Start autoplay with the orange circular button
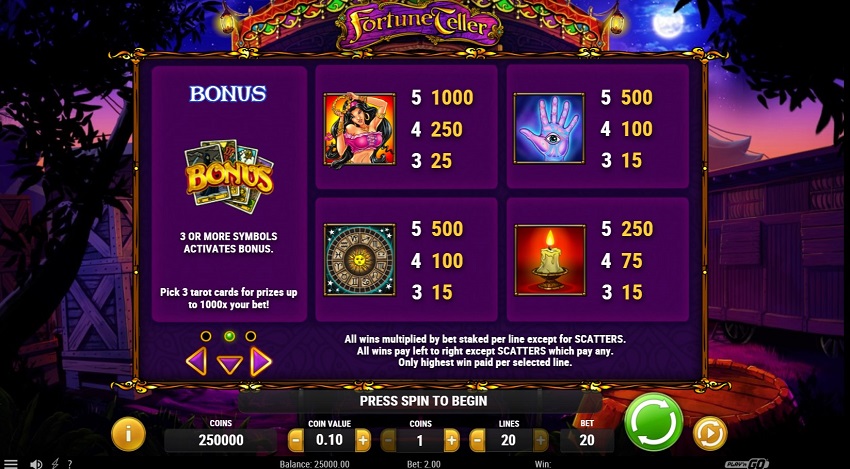 point(710,433)
